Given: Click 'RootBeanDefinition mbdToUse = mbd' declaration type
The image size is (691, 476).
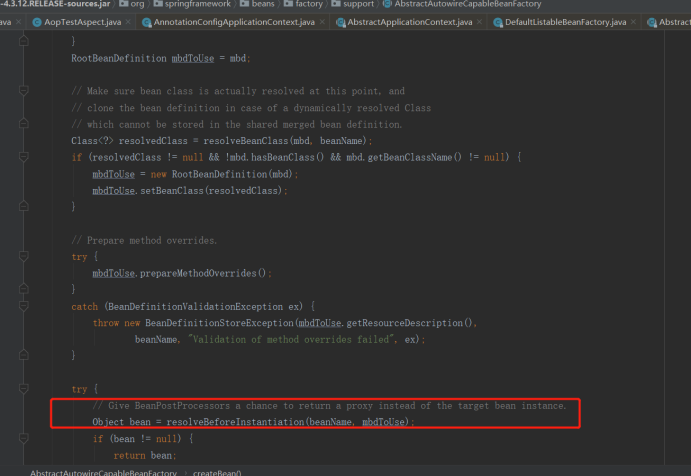Looking at the screenshot, I should [x=119, y=58].
